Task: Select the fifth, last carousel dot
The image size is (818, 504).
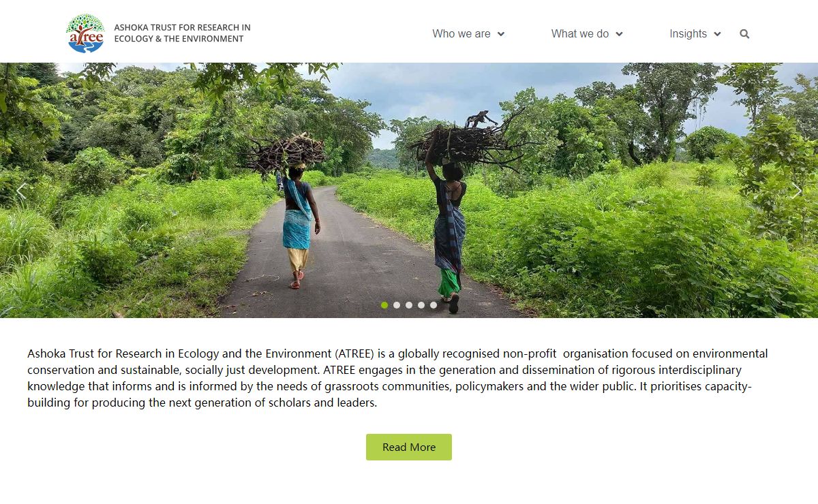Action: (434, 305)
